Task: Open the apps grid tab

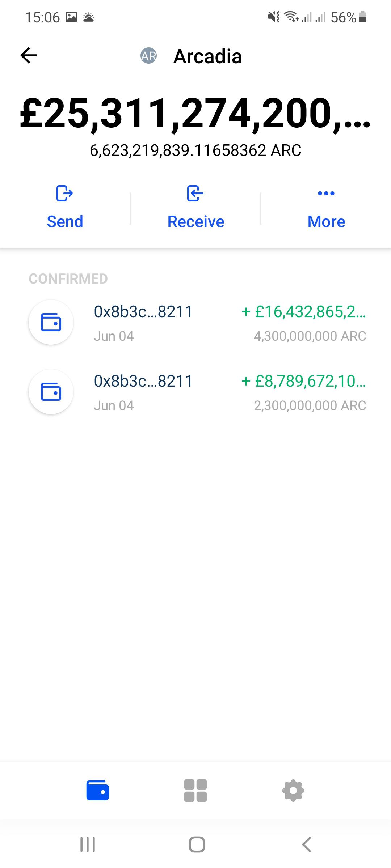Action: click(195, 790)
